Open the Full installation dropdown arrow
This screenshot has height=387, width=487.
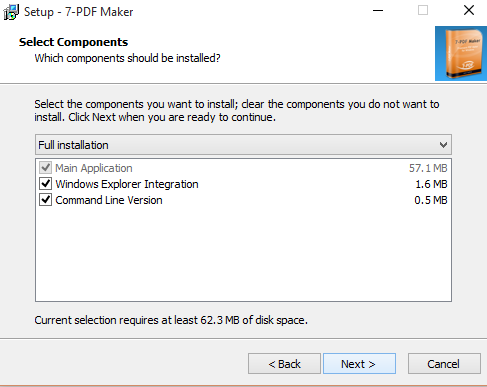(443, 145)
